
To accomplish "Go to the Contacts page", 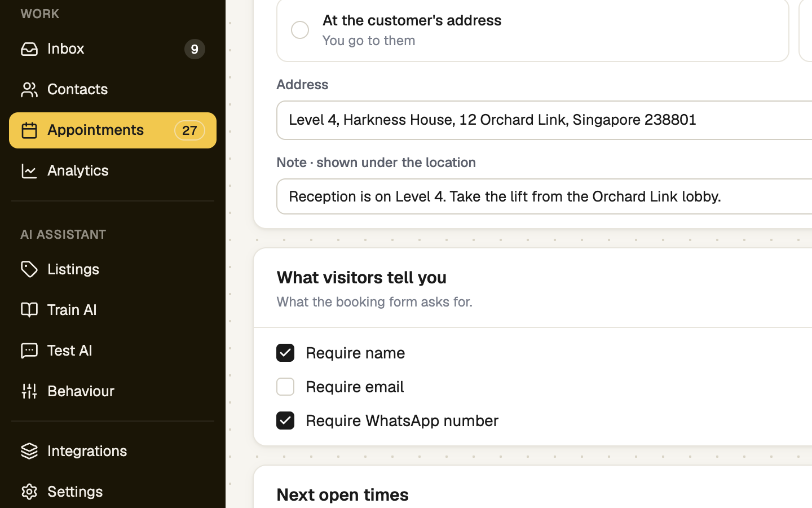I will pos(113,90).
